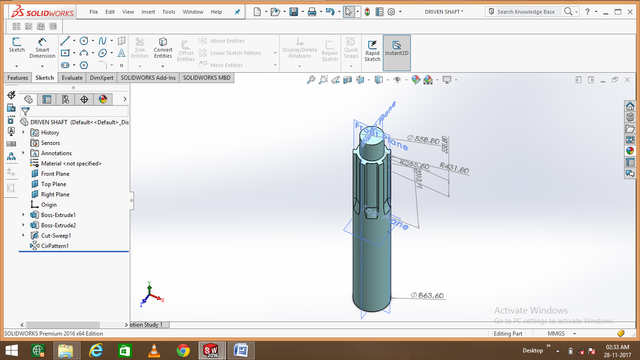Expand the History folder
The height and width of the screenshot is (360, 640).
[23, 132]
